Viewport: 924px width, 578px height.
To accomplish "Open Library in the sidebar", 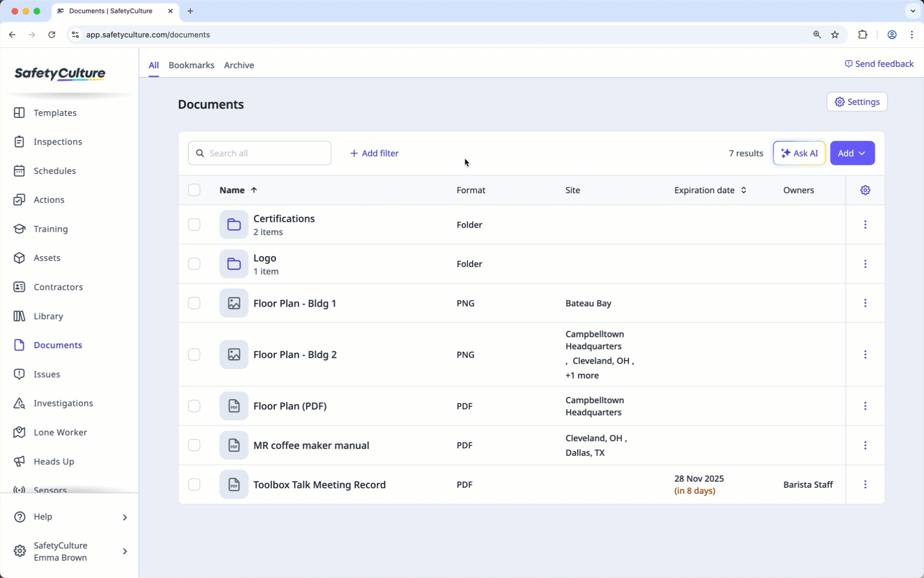I will tap(48, 317).
